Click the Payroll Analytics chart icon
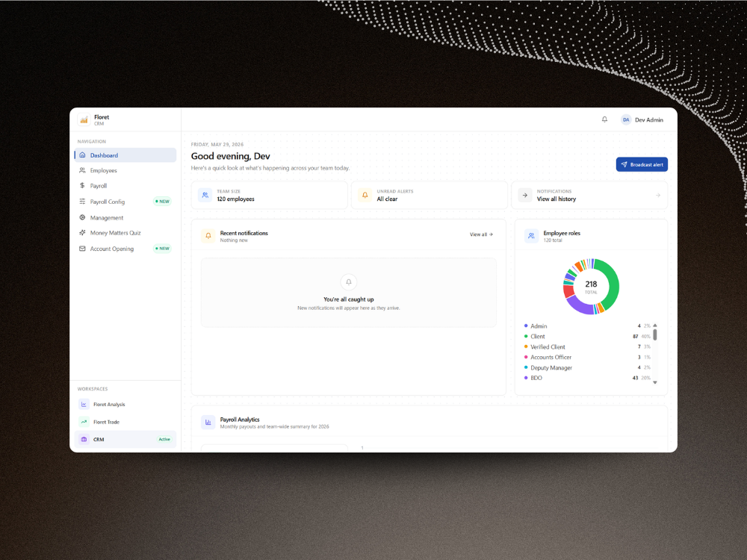 point(208,422)
